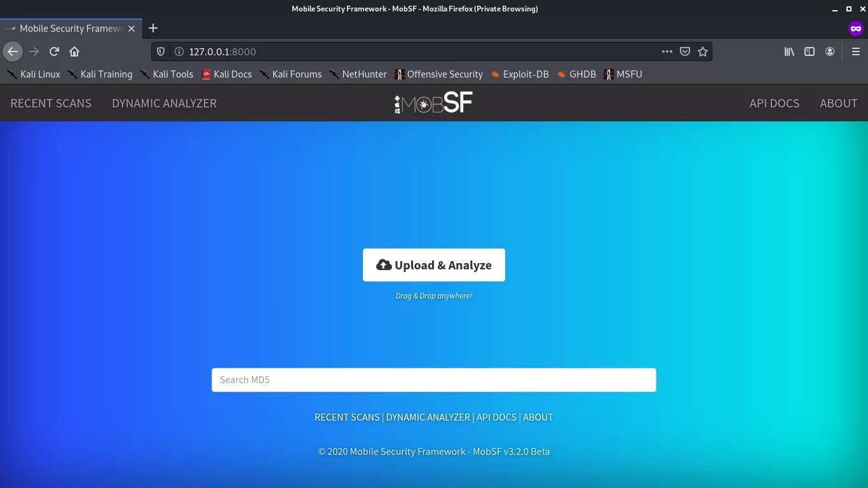Focus the Search MD5 input field
This screenshot has width=868, height=488.
tap(434, 380)
